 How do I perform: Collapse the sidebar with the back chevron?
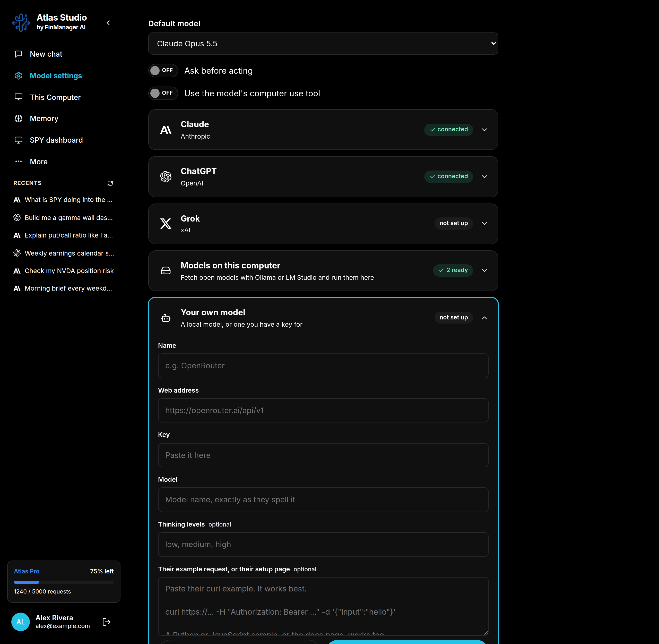point(108,23)
